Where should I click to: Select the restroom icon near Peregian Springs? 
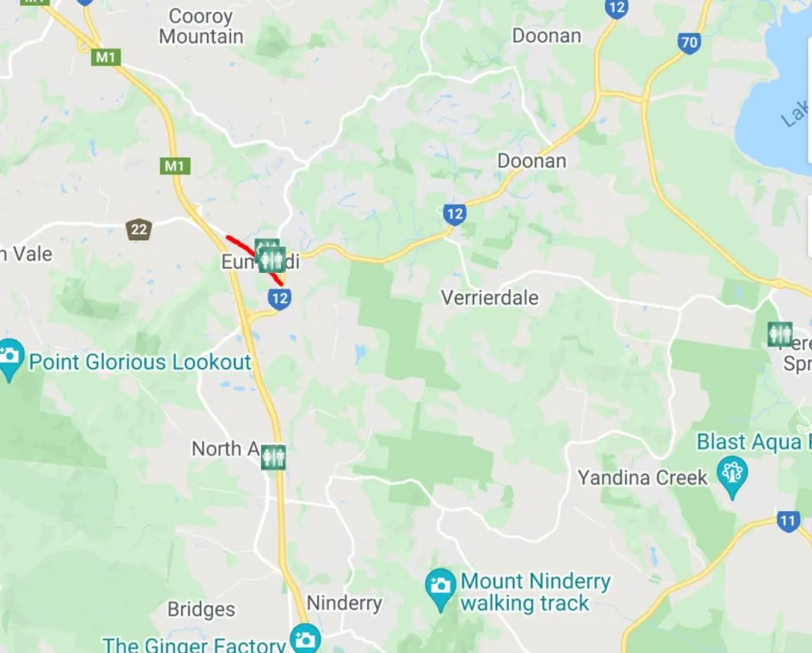click(780, 334)
